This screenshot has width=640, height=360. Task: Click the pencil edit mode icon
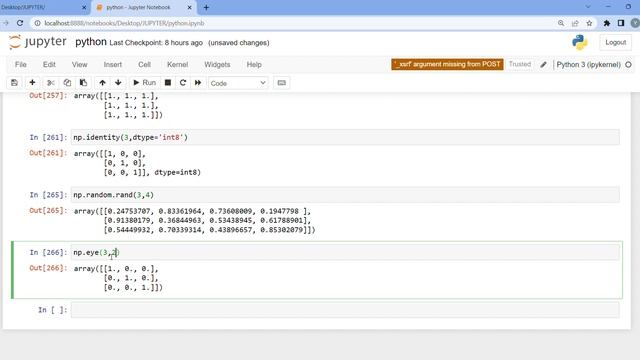pos(543,64)
